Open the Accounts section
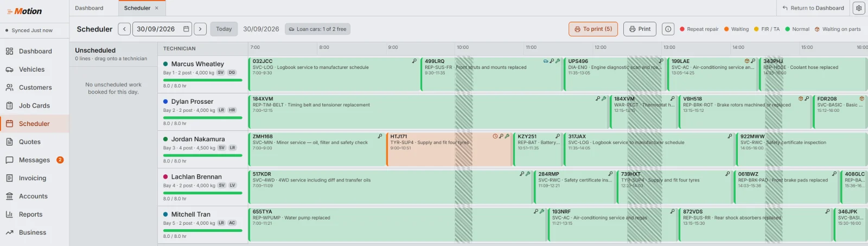The image size is (868, 246). [x=35, y=196]
